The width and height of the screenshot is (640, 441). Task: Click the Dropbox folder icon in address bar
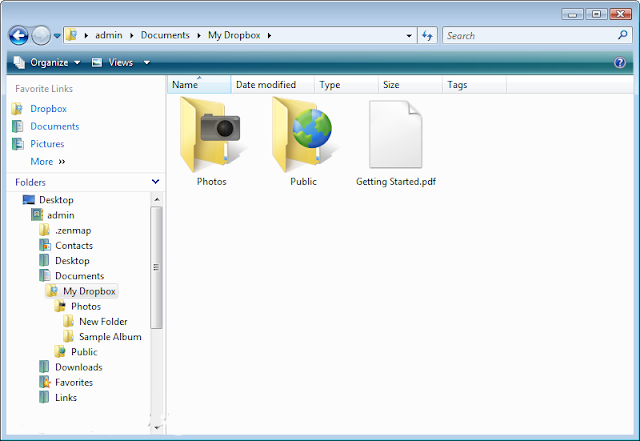click(72, 35)
